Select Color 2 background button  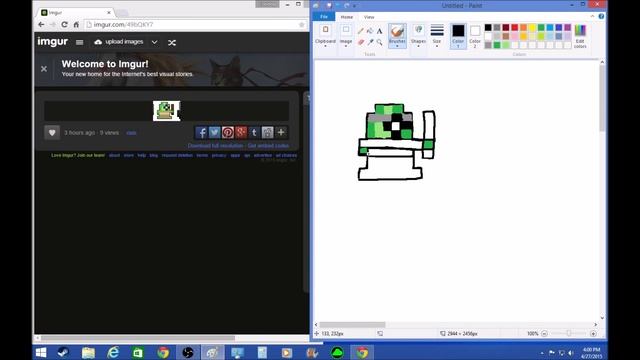tap(475, 36)
